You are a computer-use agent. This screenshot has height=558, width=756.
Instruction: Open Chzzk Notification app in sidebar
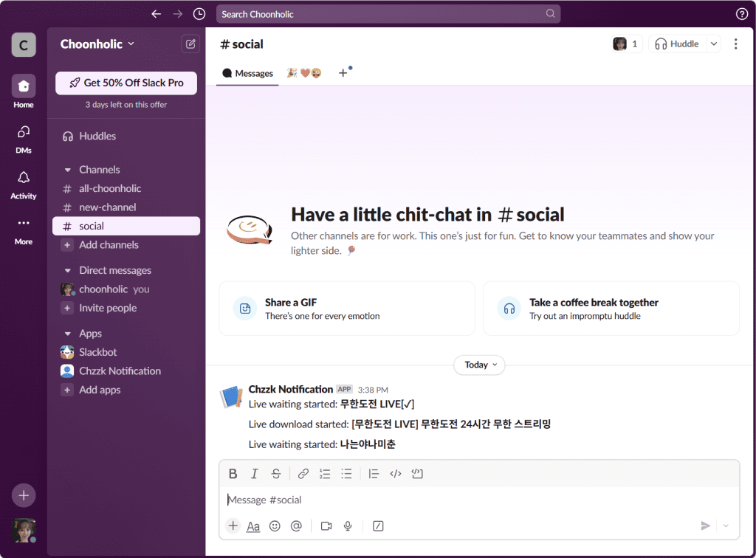pyautogui.click(x=126, y=371)
